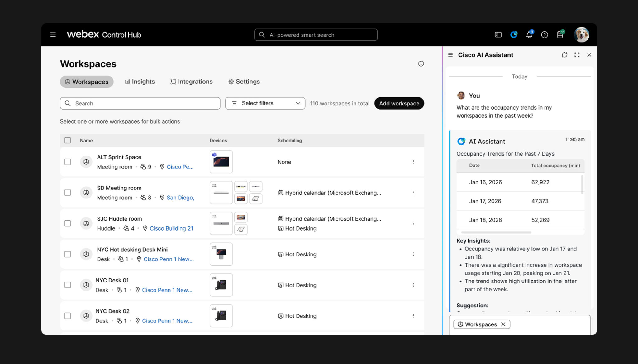Open more options for ALT Sprint Space
This screenshot has width=638, height=364.
click(x=413, y=162)
